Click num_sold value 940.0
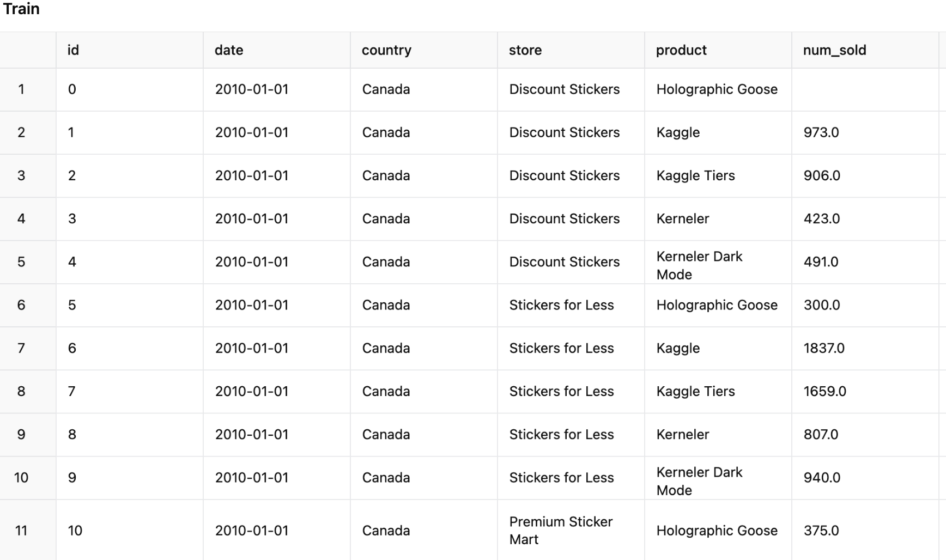 (x=822, y=477)
